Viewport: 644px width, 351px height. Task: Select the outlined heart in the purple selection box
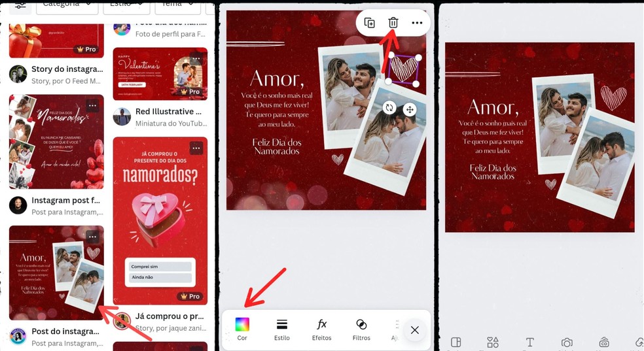403,69
